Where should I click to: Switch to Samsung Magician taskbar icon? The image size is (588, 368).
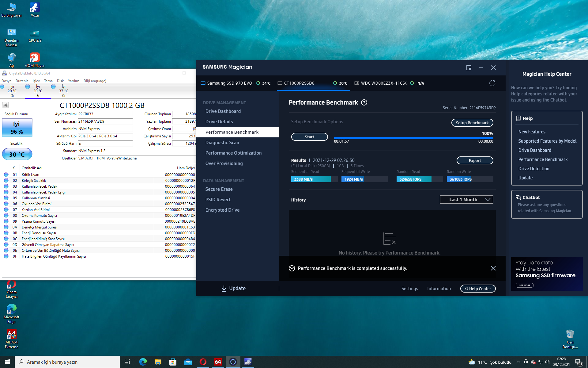click(x=233, y=362)
